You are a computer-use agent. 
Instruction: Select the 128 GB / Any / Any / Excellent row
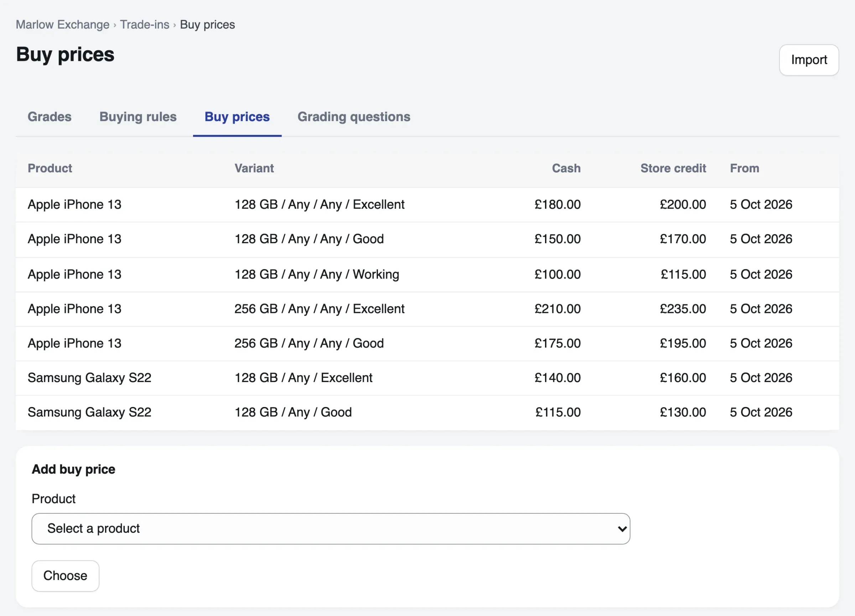[427, 205]
